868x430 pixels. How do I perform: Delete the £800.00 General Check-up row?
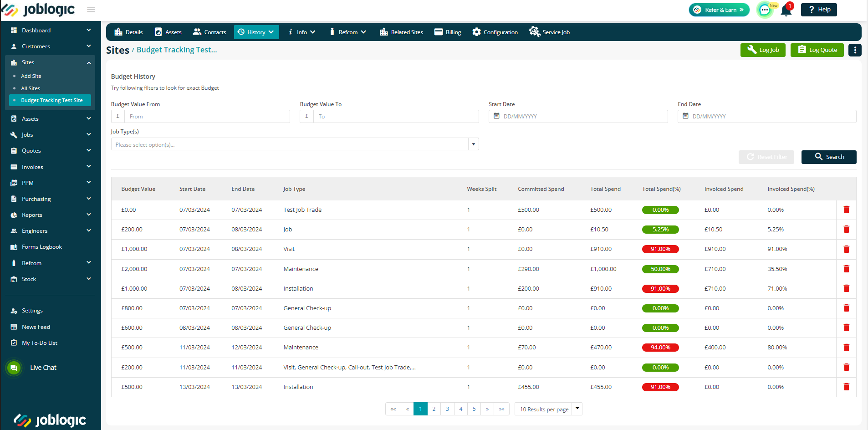pos(847,308)
